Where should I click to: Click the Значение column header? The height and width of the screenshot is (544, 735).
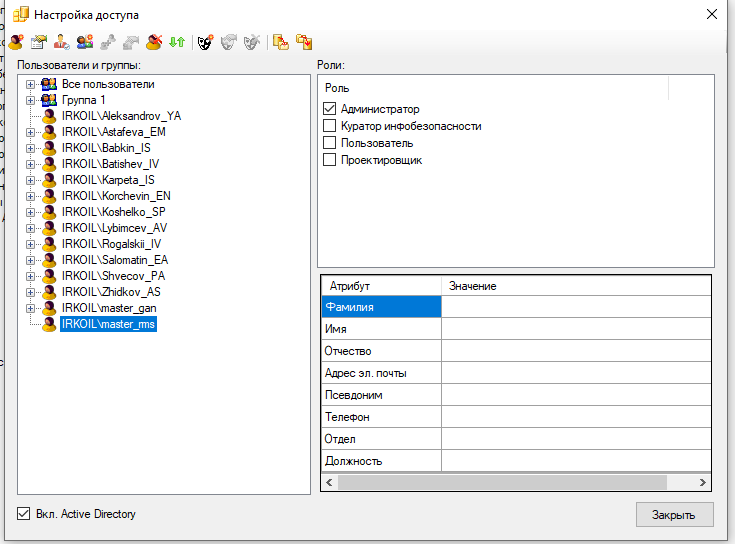(576, 286)
